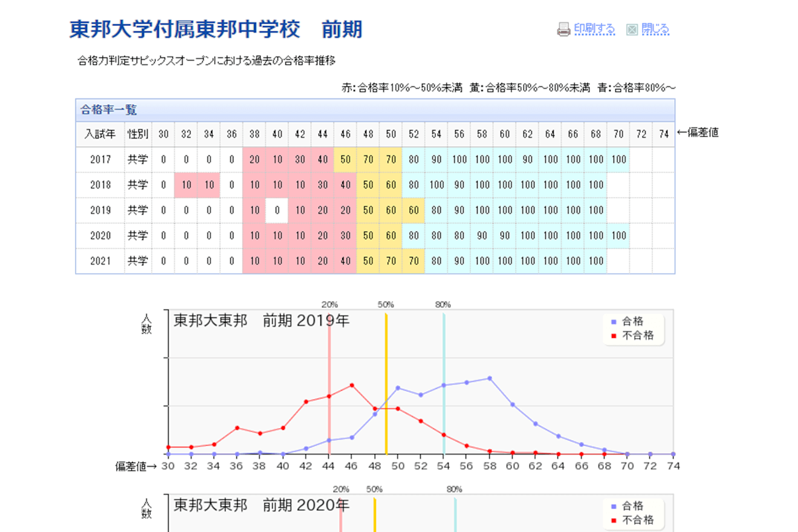Click the red 20% marker line in 2019 chart
Image resolution: width=798 pixels, height=532 pixels.
[x=329, y=384]
